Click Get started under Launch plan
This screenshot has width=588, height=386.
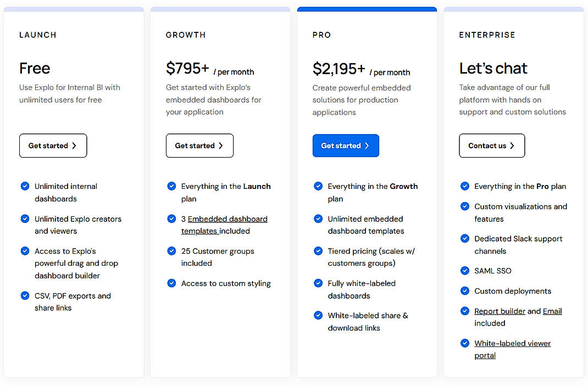(x=53, y=146)
